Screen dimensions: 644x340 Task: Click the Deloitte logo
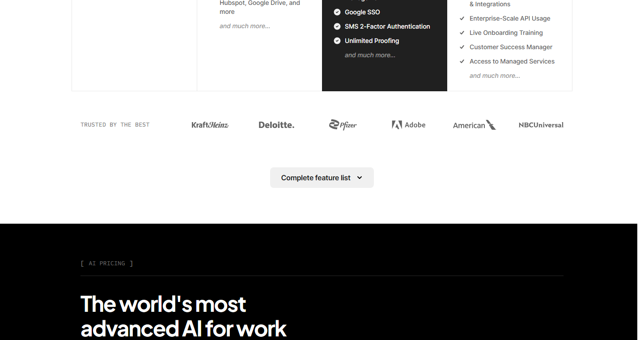coord(276,125)
